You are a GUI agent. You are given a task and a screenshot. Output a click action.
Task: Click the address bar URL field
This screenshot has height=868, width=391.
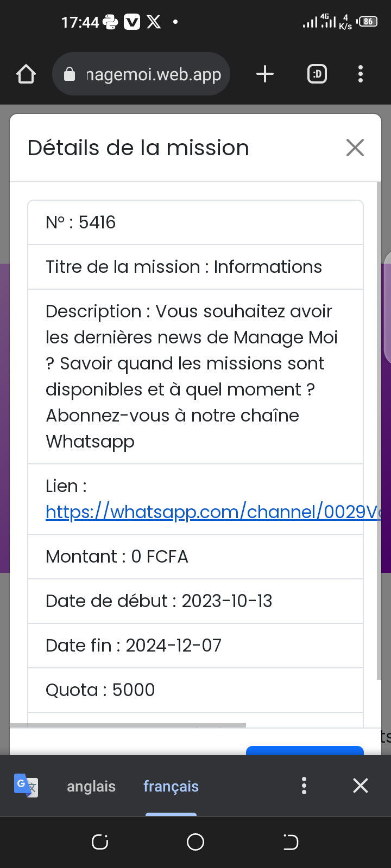tap(153, 74)
